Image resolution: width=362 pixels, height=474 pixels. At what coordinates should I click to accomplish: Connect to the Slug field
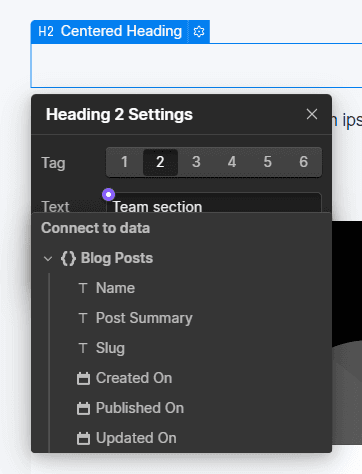110,348
